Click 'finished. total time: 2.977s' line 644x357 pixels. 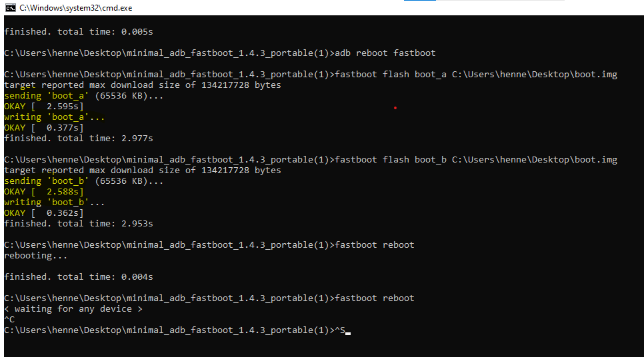coord(79,139)
